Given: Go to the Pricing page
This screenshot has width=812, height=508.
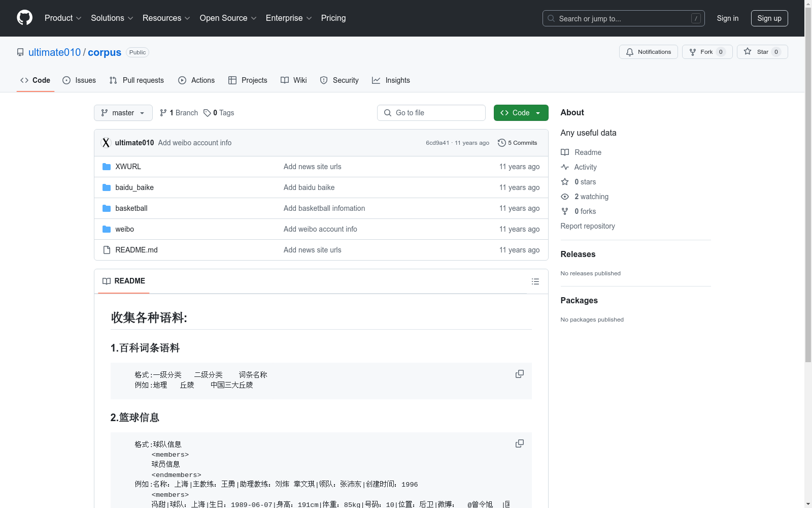Looking at the screenshot, I should point(333,18).
